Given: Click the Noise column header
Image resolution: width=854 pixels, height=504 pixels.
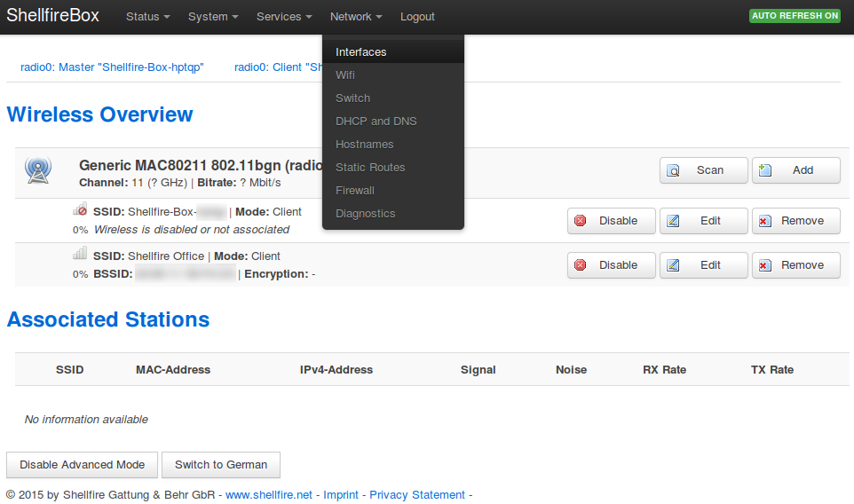Looking at the screenshot, I should [572, 369].
